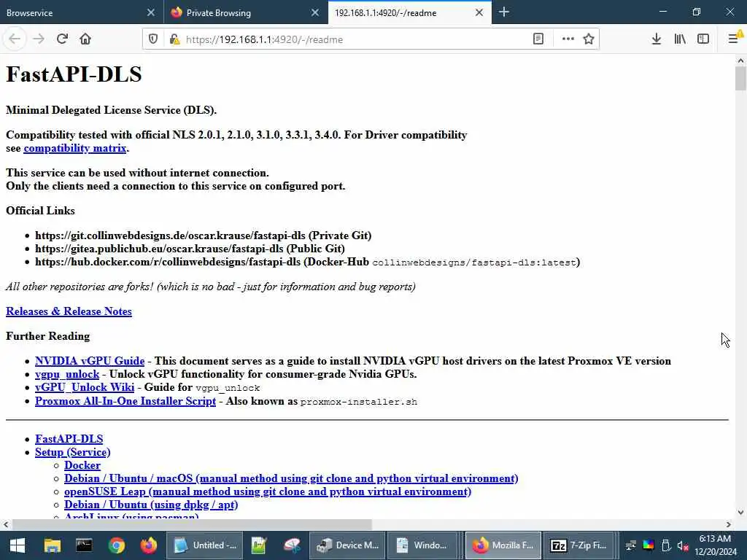The image size is (747, 560).
Task: Open the page actions three-dot menu
Action: pos(568,39)
